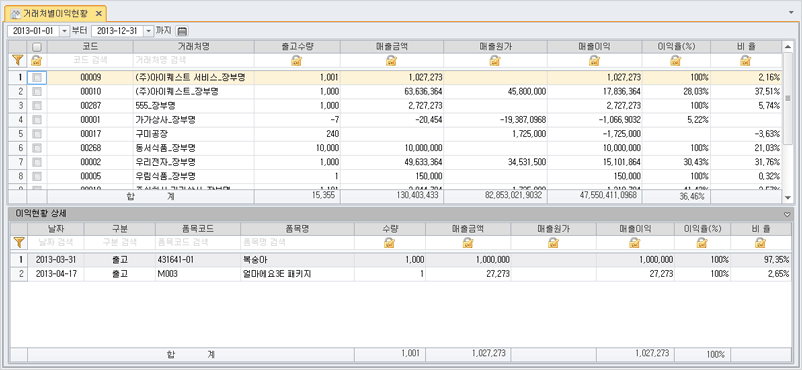Open the 2013-01-01 start date dropdown
Image resolution: width=802 pixels, height=370 pixels.
(64, 31)
